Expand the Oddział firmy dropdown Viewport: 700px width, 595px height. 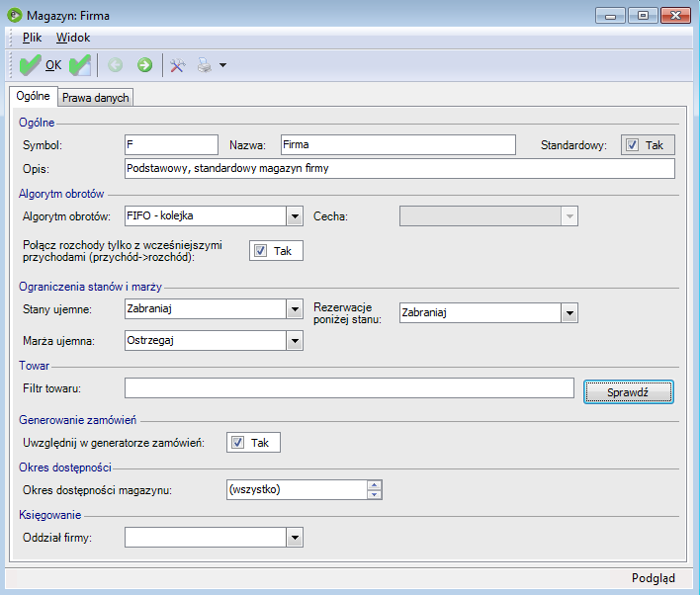click(x=295, y=538)
